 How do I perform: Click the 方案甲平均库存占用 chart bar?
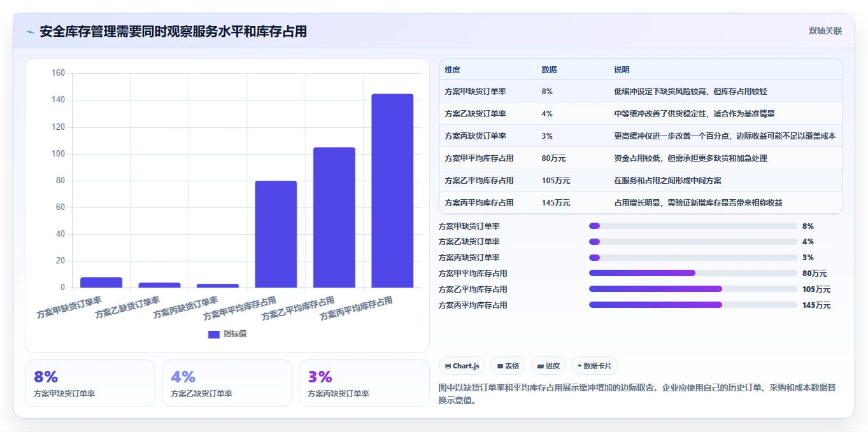[276, 234]
